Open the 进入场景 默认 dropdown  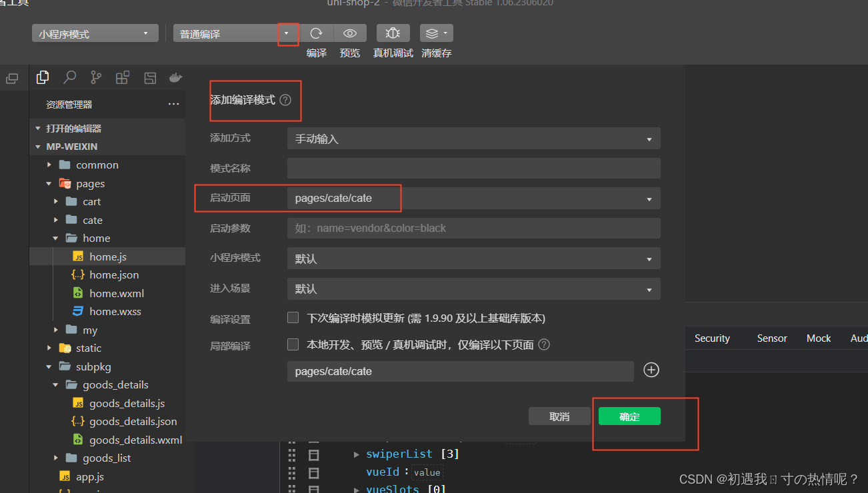click(x=474, y=289)
